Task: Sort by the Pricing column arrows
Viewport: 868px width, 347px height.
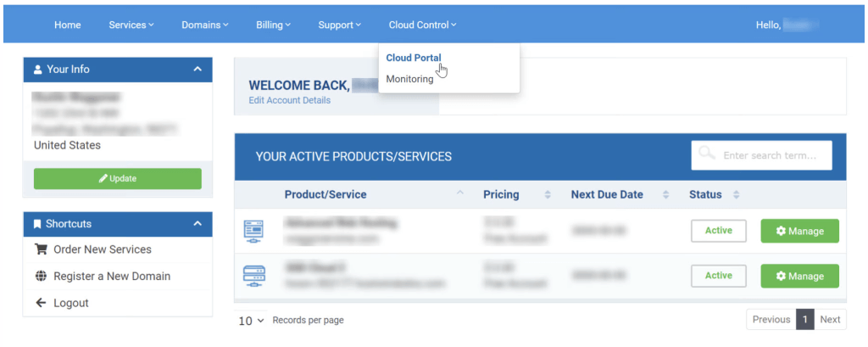Action: click(548, 195)
